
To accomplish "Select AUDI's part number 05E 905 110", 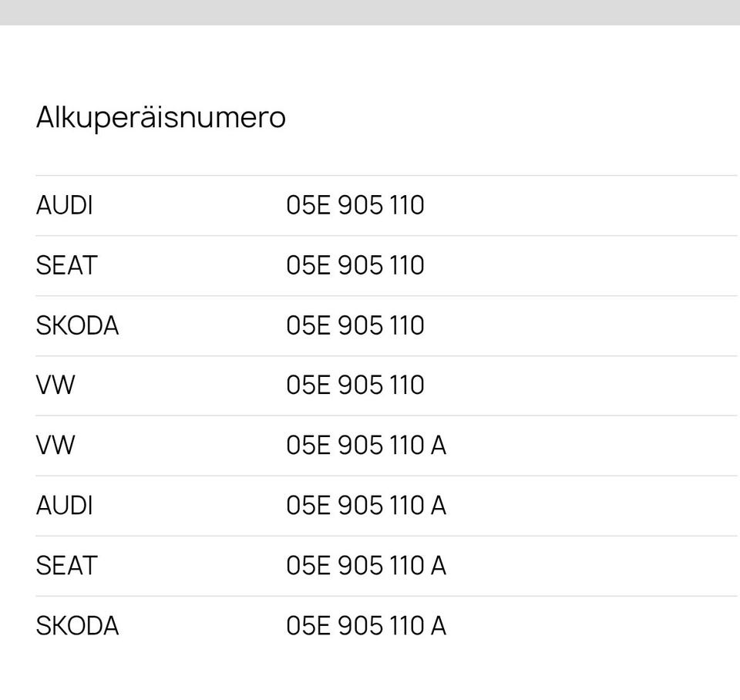I will click(x=355, y=206).
